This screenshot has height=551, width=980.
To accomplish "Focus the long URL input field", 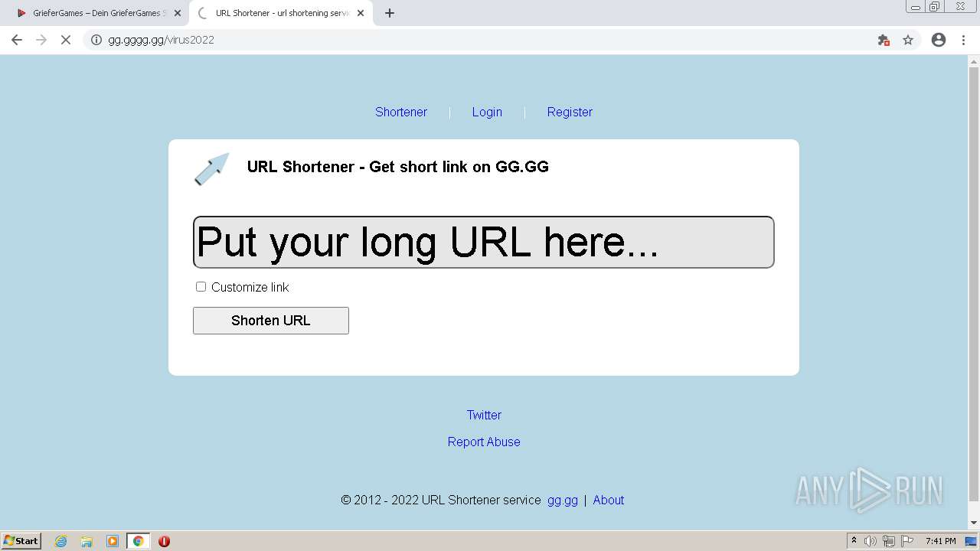I will [x=484, y=242].
